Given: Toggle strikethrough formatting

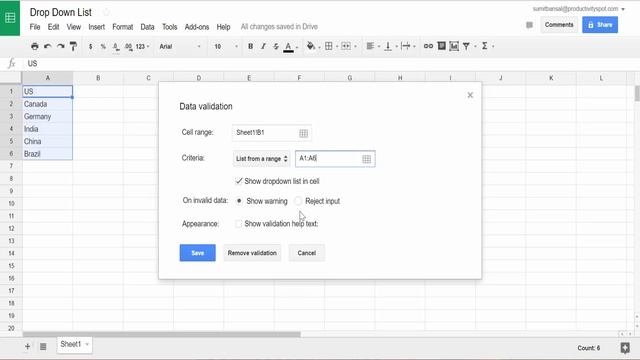Looking at the screenshot, I should tap(276, 46).
